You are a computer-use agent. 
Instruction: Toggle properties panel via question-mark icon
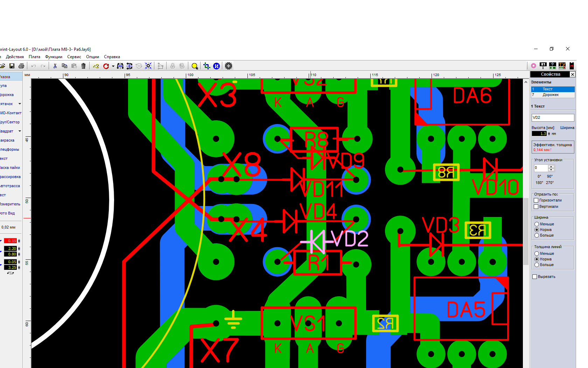(x=553, y=66)
